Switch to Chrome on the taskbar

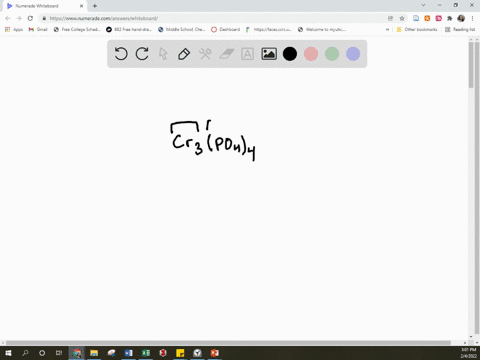click(x=77, y=353)
